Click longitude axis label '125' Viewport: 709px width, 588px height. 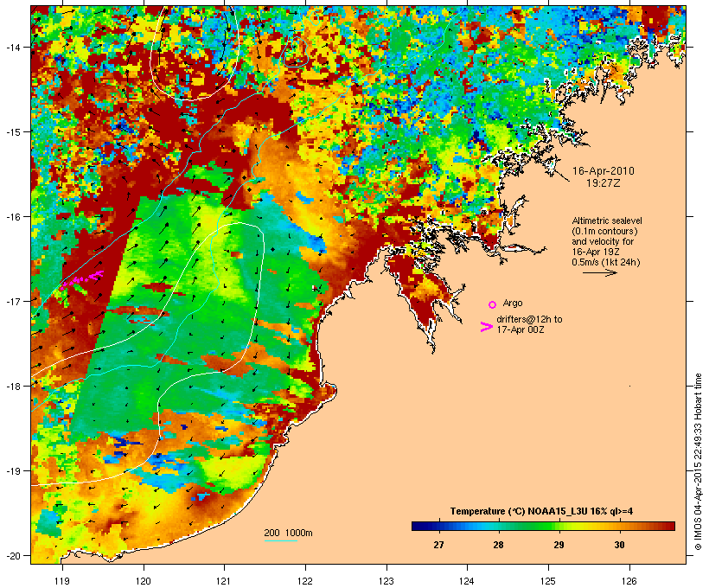[x=548, y=581]
